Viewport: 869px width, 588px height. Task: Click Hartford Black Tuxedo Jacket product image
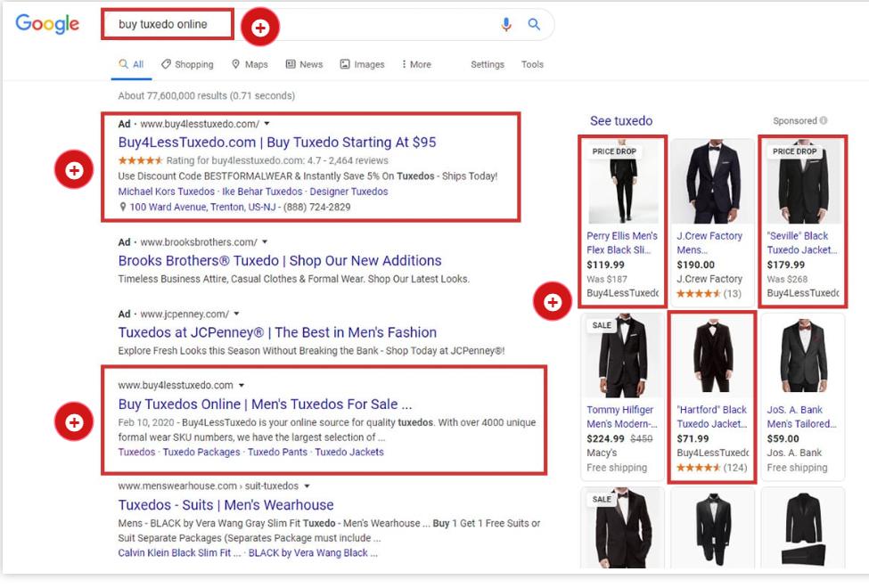coord(712,355)
